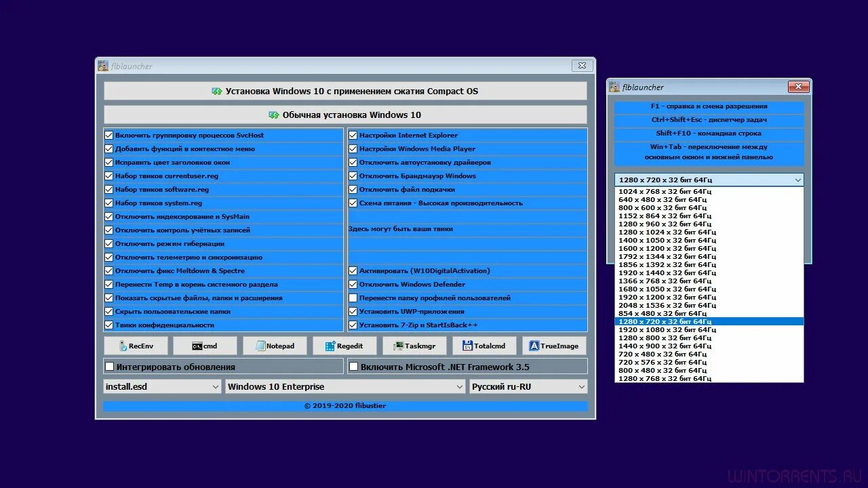This screenshot has width=868, height=488.
Task: Toggle 'Установить 7-Zip и StartIsBack++' checkbox
Action: point(353,325)
